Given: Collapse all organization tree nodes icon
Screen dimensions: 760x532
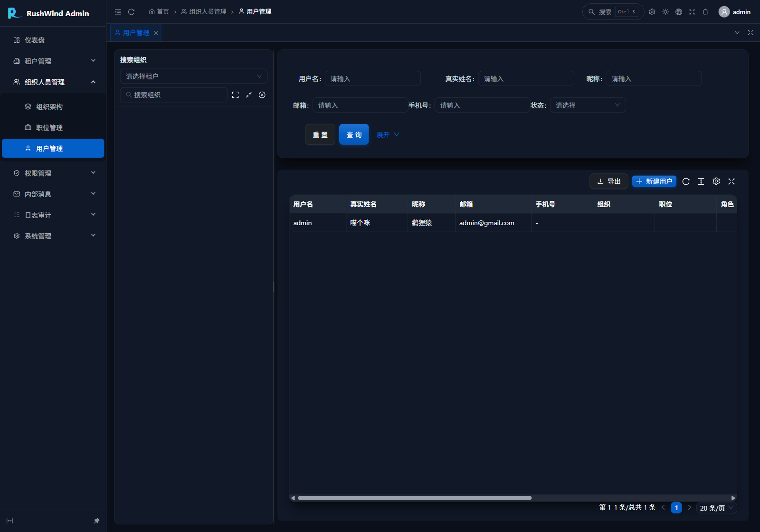Looking at the screenshot, I should point(248,95).
